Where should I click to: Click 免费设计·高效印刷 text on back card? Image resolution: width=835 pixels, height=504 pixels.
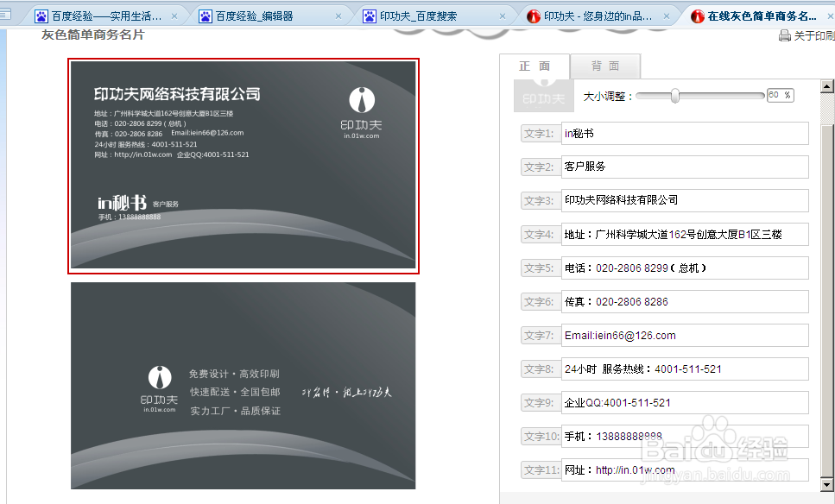point(234,374)
